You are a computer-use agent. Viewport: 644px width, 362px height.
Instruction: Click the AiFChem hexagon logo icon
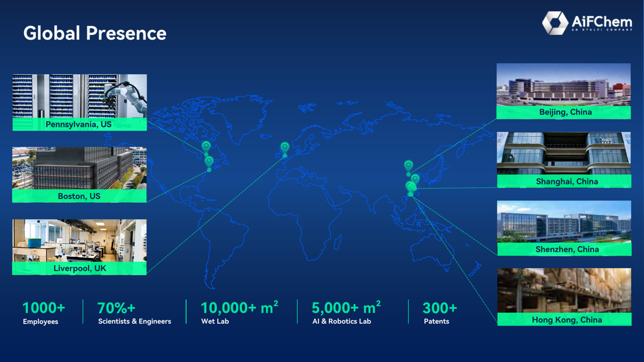point(555,23)
